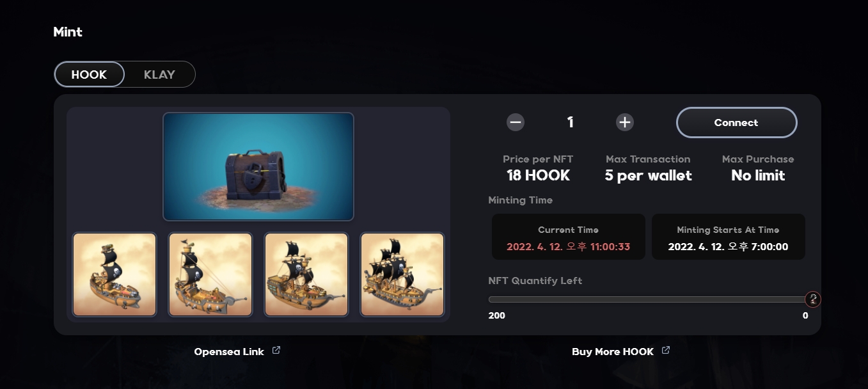
Task: Follow the Buy More HOOK link
Action: 613,352
